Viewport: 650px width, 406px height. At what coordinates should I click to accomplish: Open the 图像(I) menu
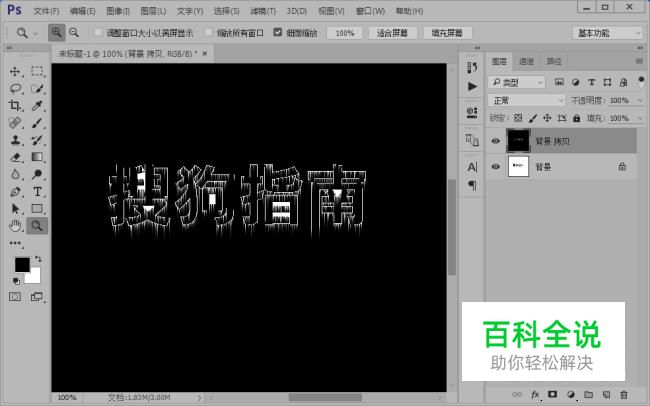coord(118,11)
